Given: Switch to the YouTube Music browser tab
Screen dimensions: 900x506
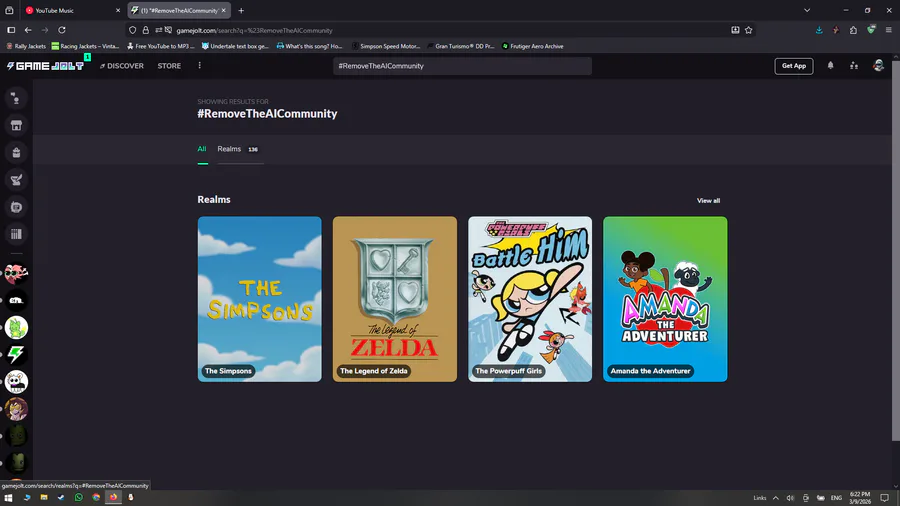Looking at the screenshot, I should [x=67, y=10].
